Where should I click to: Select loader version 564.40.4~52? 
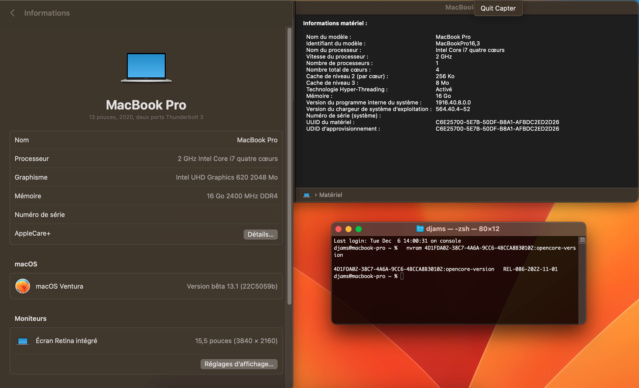click(453, 109)
